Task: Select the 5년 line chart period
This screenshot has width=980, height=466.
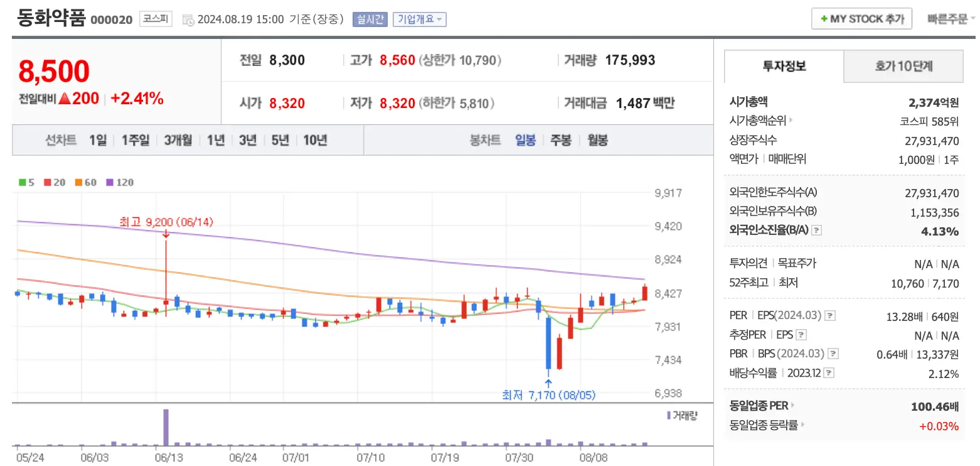Action: point(280,140)
